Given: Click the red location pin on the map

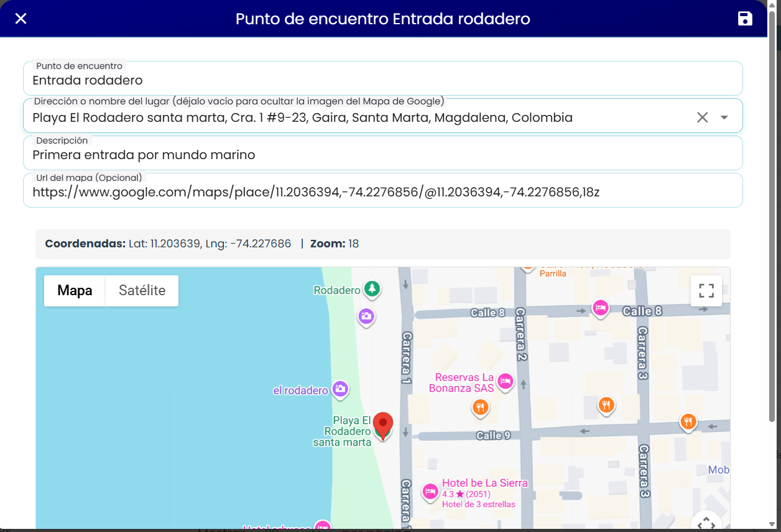Looking at the screenshot, I should (x=383, y=426).
